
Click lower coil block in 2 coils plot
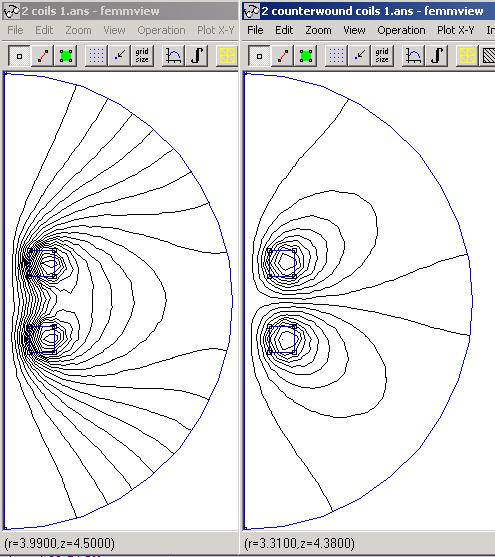point(42,339)
